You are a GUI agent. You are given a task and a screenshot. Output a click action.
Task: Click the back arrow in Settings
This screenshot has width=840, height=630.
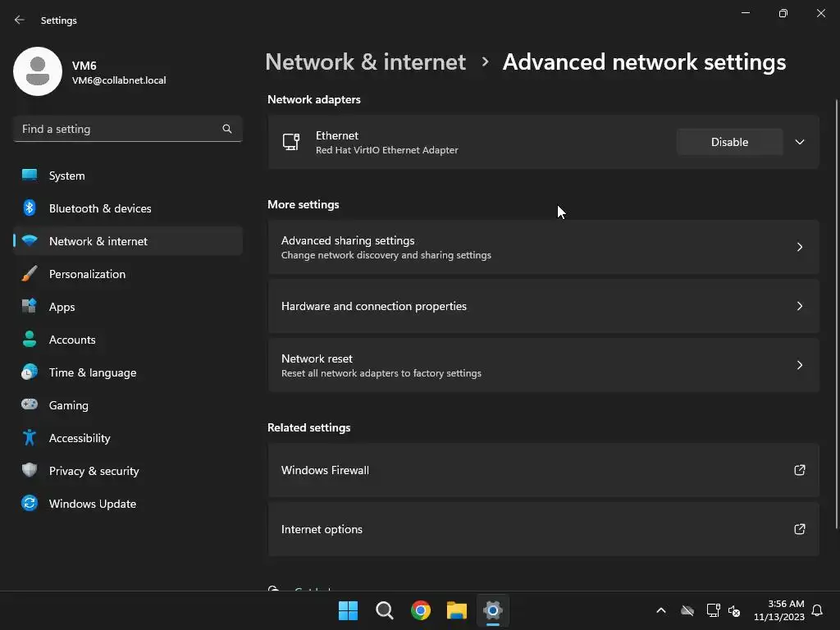[20, 20]
